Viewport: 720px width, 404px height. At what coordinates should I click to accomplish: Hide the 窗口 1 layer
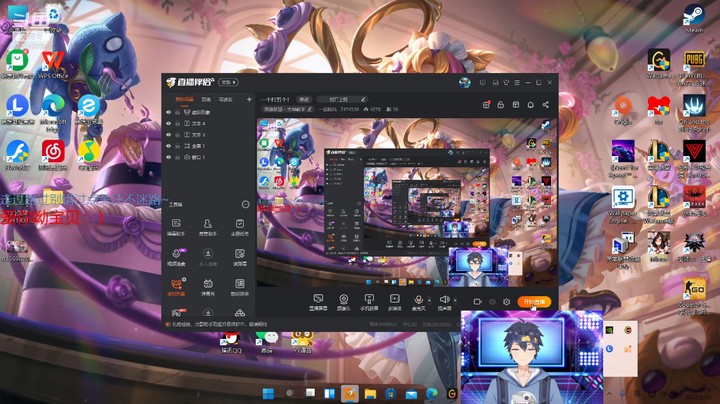pos(169,157)
